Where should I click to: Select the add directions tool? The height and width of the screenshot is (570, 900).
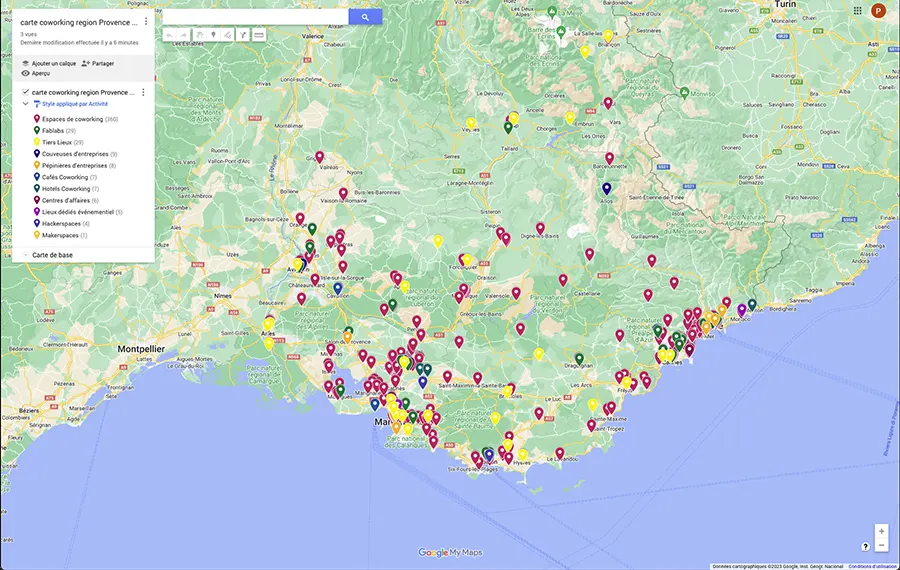point(243,35)
